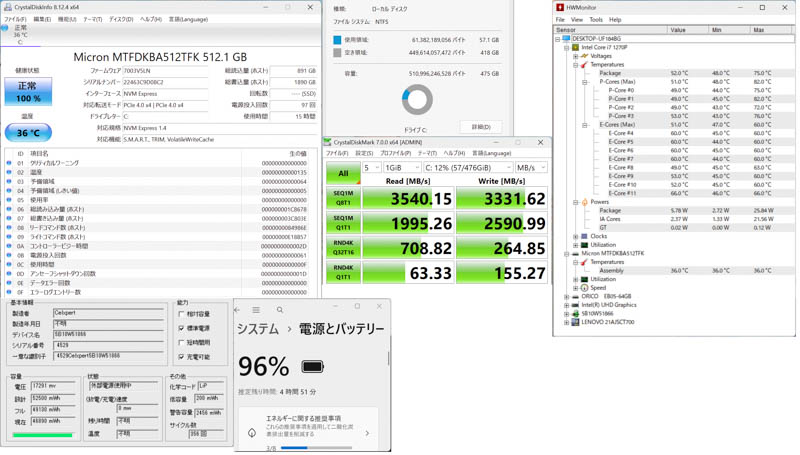Click the battery icon beside 96%
The image size is (800, 455).
click(x=312, y=367)
